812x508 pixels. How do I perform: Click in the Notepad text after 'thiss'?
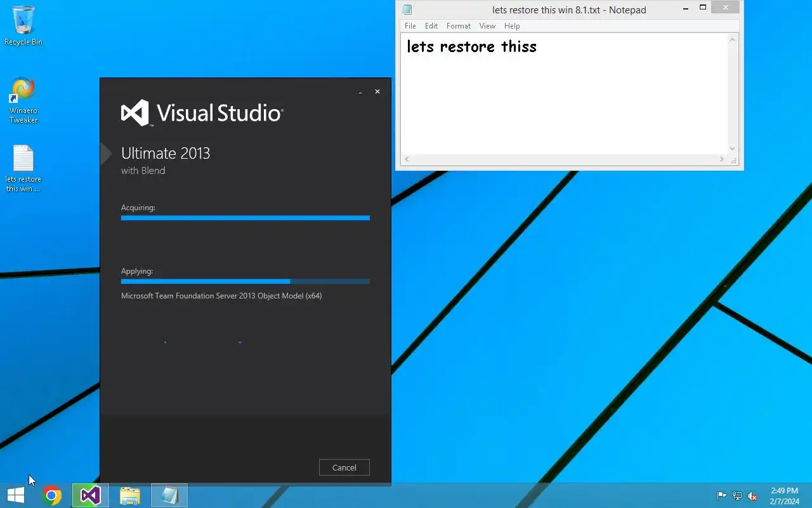tap(539, 47)
